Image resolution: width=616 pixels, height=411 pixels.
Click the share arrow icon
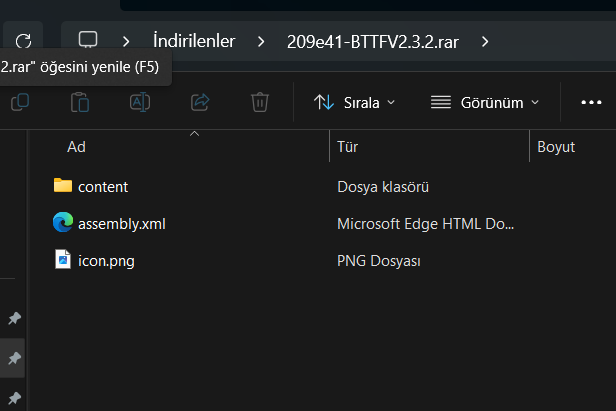click(x=200, y=102)
